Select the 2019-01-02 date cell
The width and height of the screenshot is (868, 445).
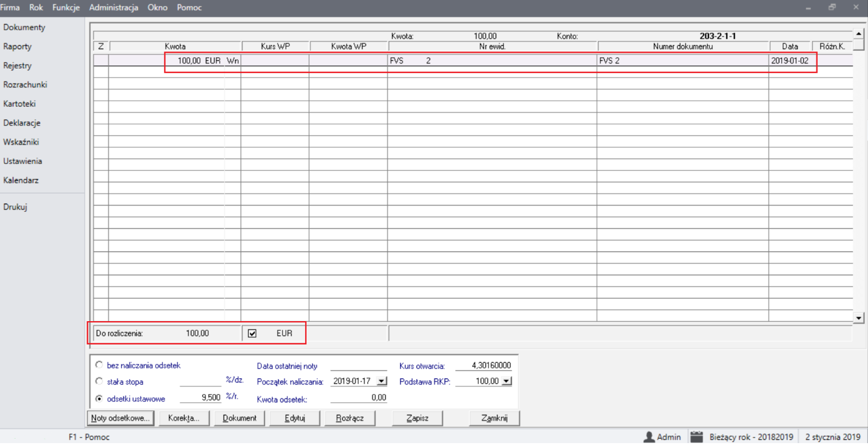(x=789, y=61)
